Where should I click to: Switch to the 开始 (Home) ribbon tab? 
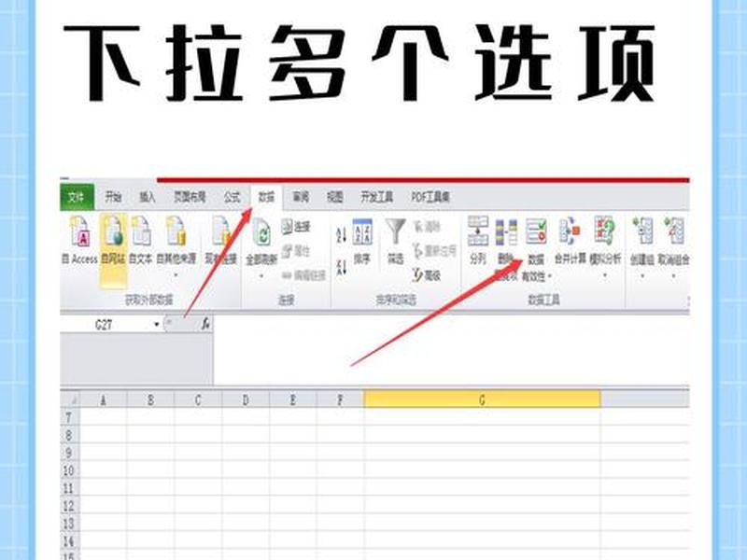[x=113, y=197]
